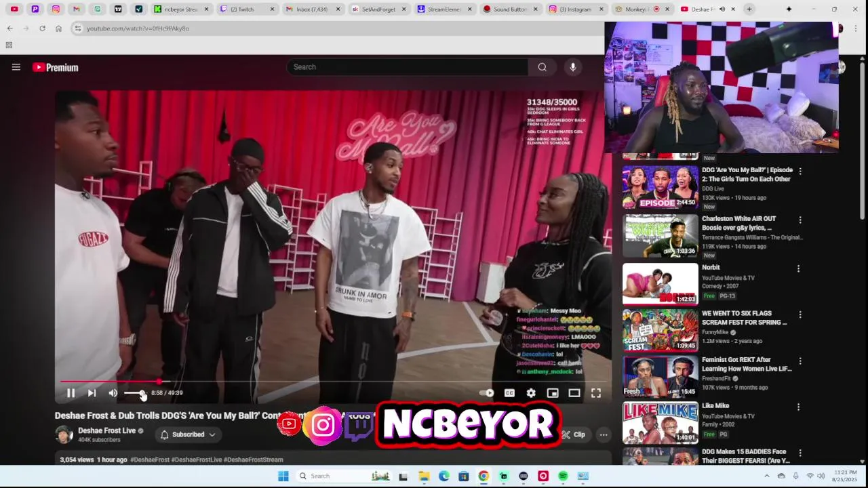The width and height of the screenshot is (868, 488).
Task: Focus the YouTube Search box
Action: tap(407, 67)
